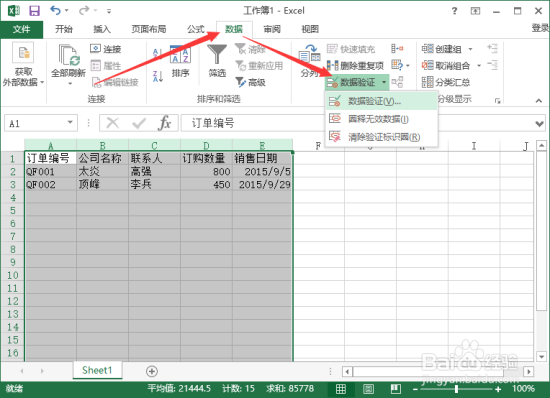This screenshot has height=398, width=550.
Task: Click the horizontal scrollbar right arrow
Action: tap(529, 371)
